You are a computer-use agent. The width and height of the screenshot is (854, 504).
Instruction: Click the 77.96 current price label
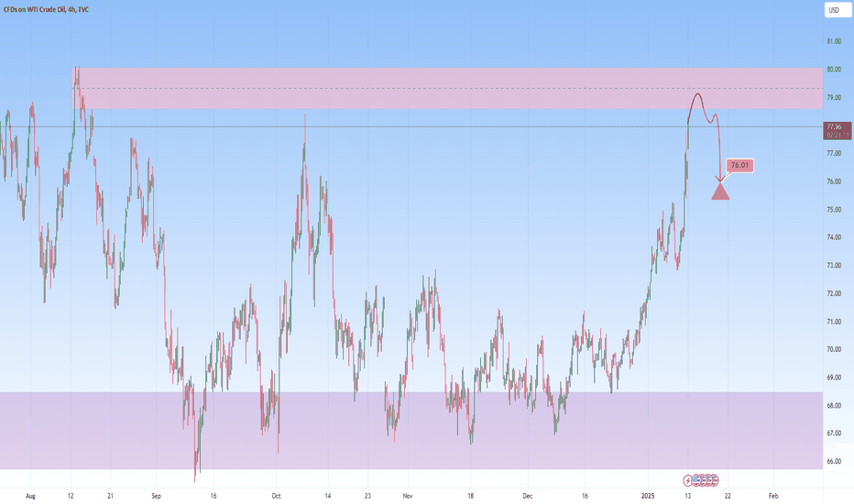(x=837, y=130)
